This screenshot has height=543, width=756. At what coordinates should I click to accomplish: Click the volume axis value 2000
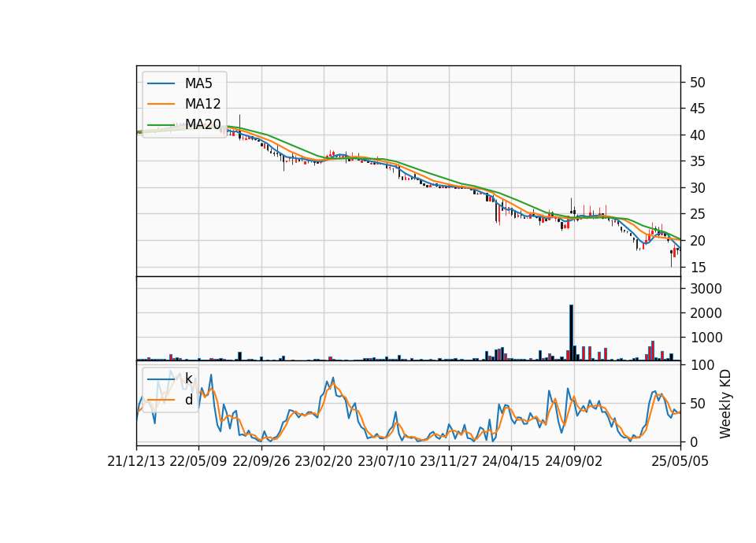tap(706, 313)
